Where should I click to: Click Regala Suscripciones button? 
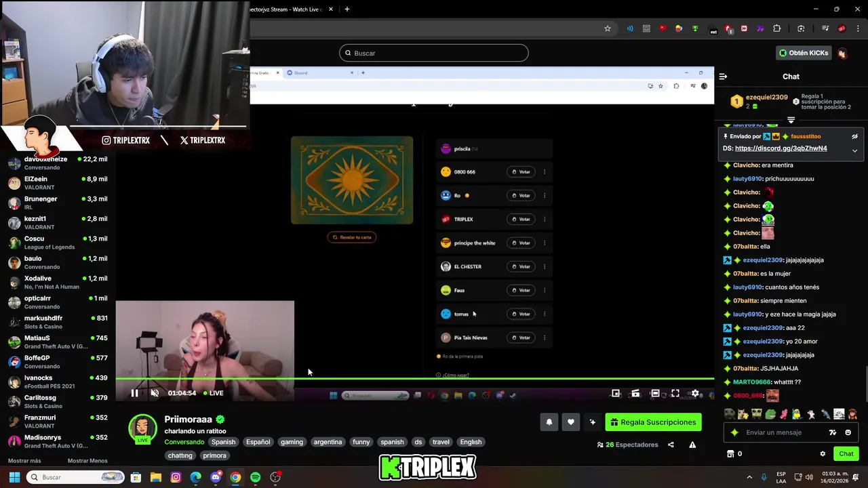pos(653,422)
